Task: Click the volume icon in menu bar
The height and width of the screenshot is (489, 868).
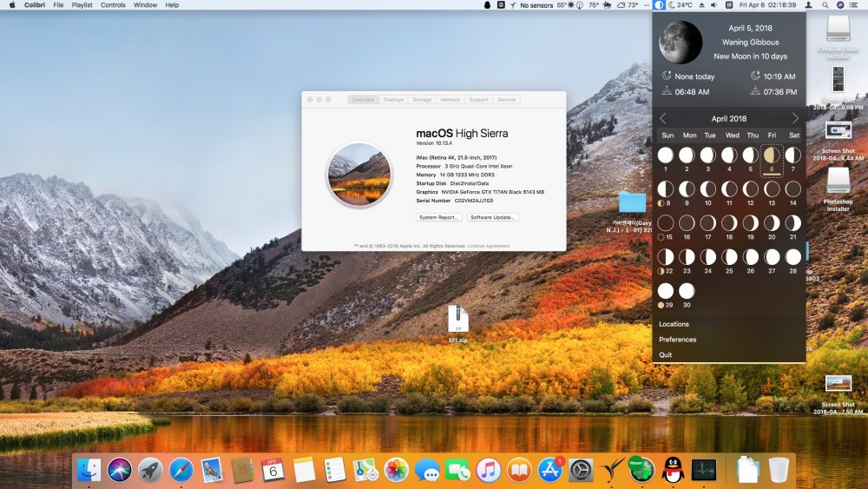Action: click(714, 5)
